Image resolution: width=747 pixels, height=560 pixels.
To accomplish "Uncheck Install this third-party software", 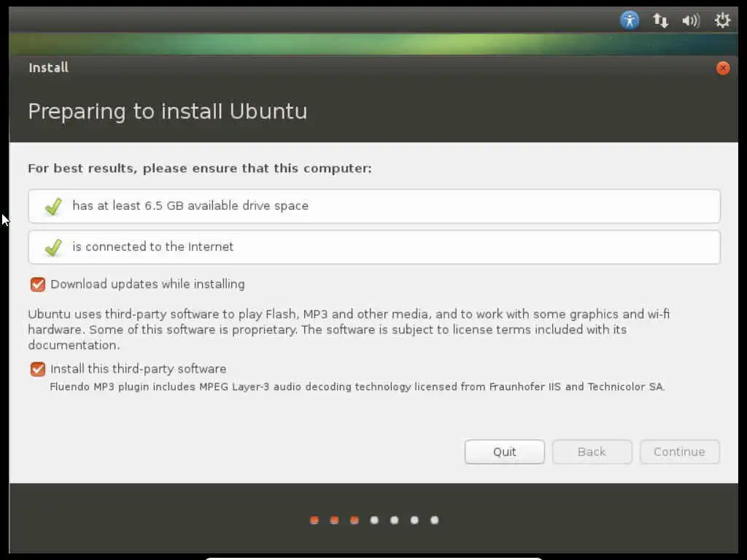I will (38, 369).
